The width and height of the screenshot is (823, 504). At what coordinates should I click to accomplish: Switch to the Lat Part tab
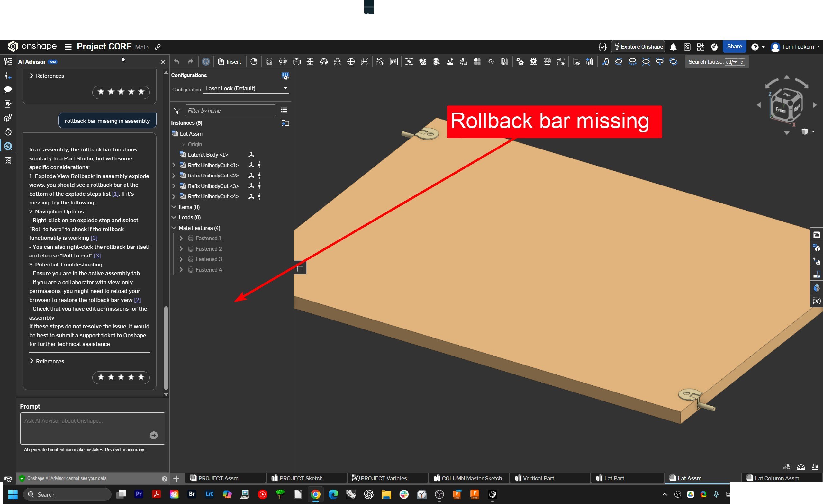coord(613,478)
